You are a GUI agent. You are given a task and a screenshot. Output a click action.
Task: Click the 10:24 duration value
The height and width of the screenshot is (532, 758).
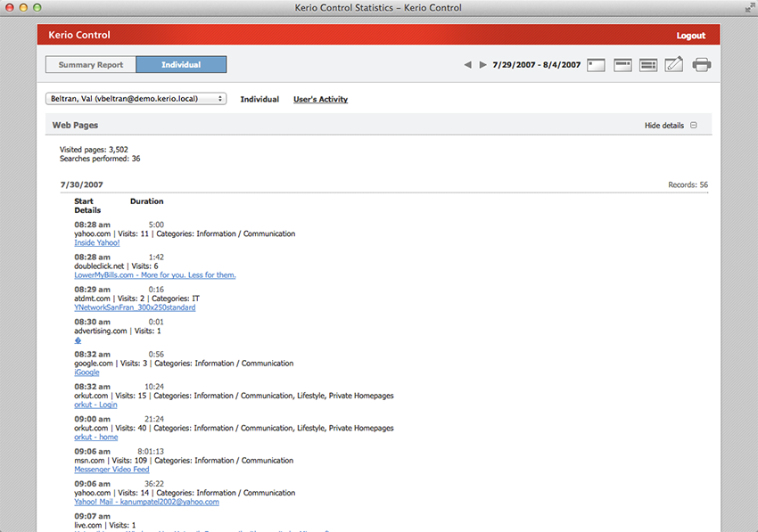point(154,387)
